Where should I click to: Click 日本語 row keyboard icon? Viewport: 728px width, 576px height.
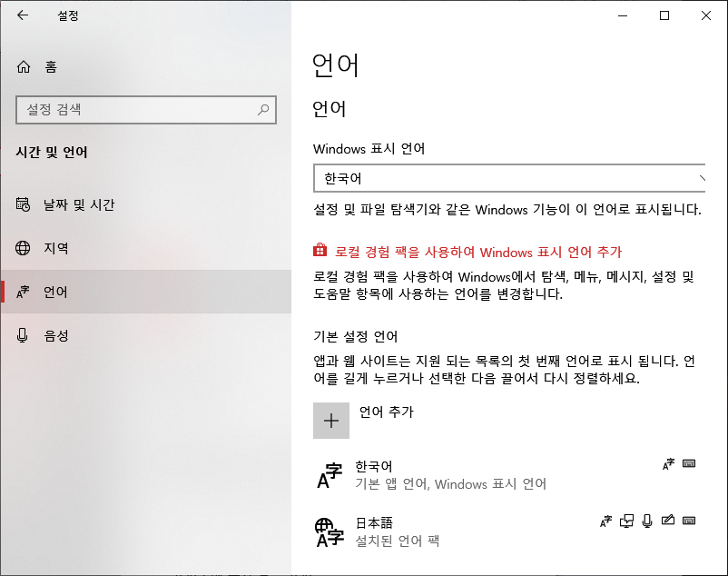click(x=689, y=521)
